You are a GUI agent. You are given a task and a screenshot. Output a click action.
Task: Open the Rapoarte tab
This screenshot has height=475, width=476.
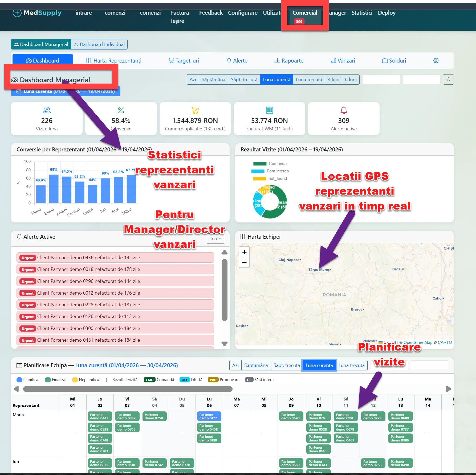click(x=289, y=61)
